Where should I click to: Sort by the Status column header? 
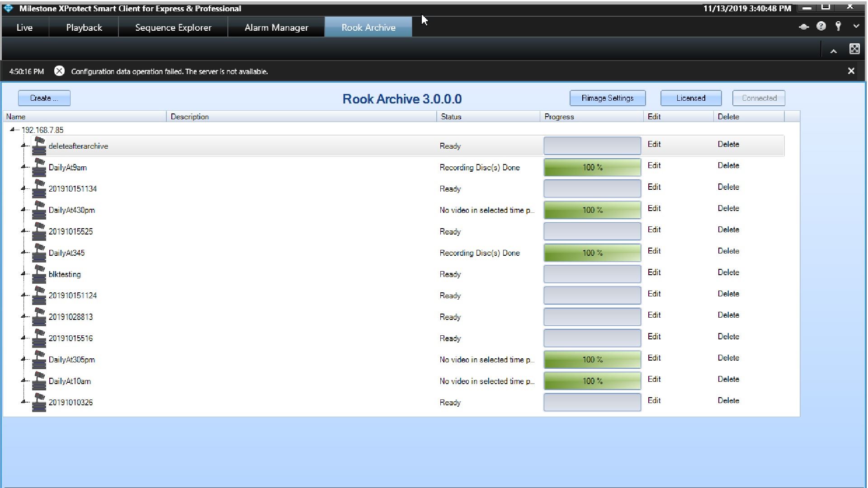[488, 117]
